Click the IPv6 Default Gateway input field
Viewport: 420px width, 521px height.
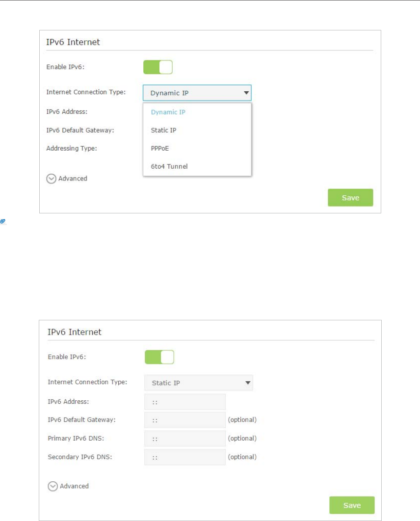point(185,420)
